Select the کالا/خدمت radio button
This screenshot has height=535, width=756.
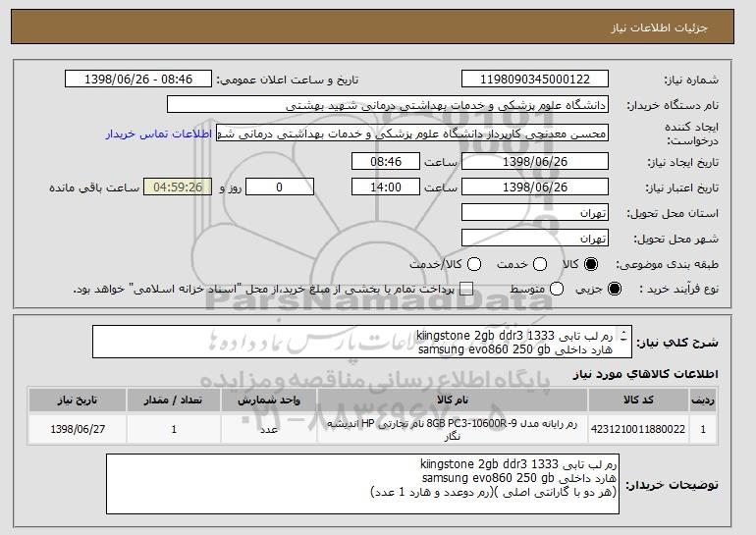pos(474,264)
